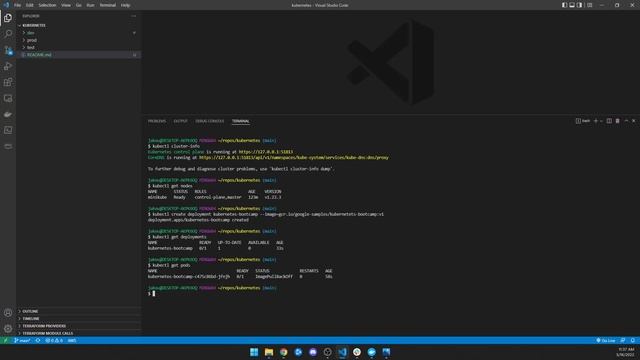Open the taskbar clock and date

point(626,352)
